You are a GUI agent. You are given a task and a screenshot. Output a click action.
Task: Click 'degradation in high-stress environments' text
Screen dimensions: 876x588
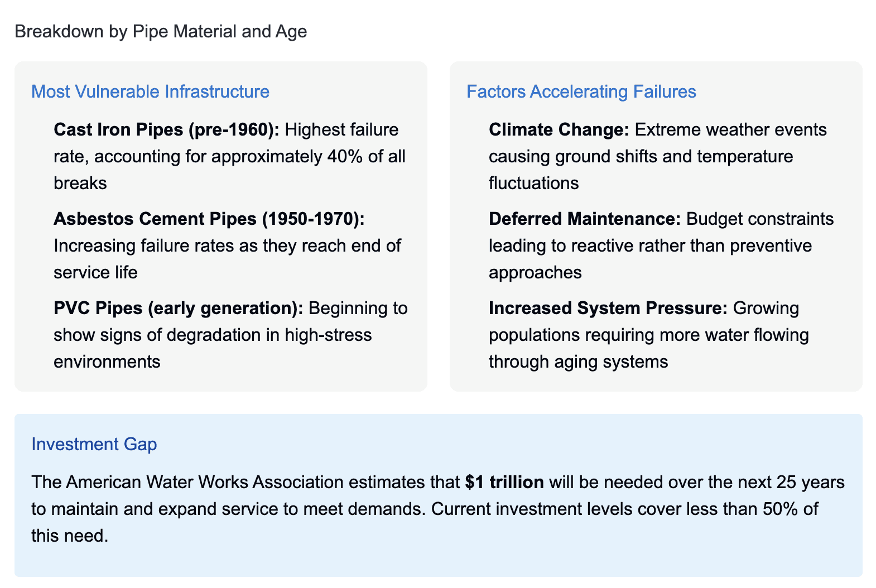pos(213,348)
